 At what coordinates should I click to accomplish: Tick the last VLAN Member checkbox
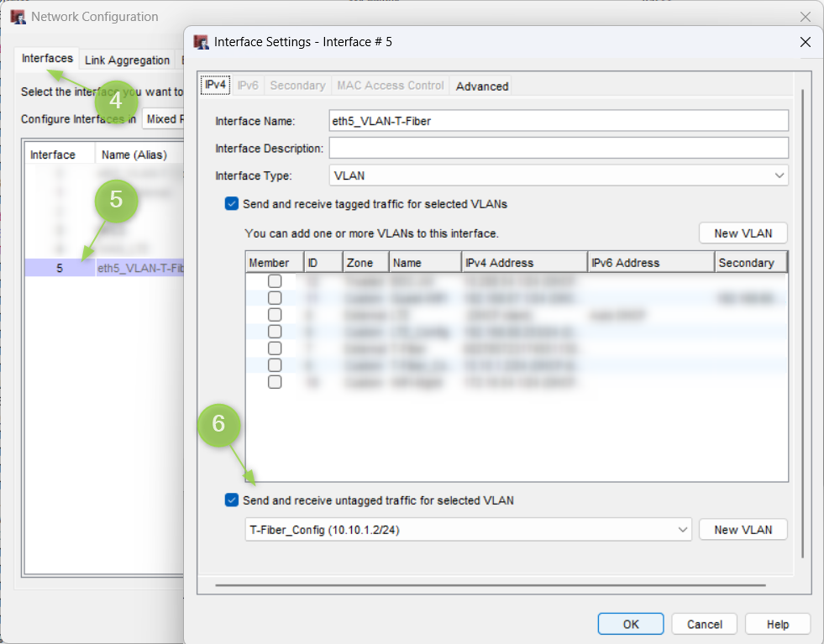click(x=275, y=382)
